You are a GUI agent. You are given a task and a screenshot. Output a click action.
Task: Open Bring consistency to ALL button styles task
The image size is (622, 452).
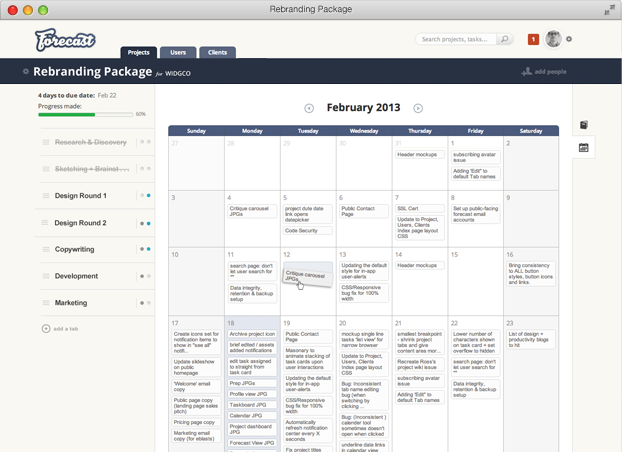[x=531, y=274]
